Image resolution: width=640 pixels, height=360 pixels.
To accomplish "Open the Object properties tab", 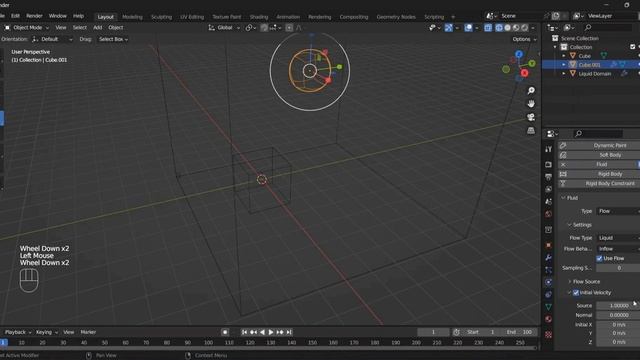I will [548, 245].
